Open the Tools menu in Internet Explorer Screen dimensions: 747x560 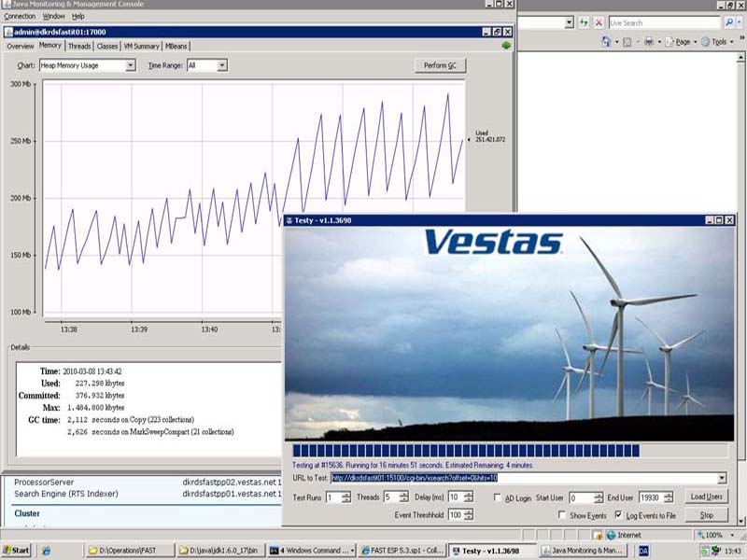717,42
